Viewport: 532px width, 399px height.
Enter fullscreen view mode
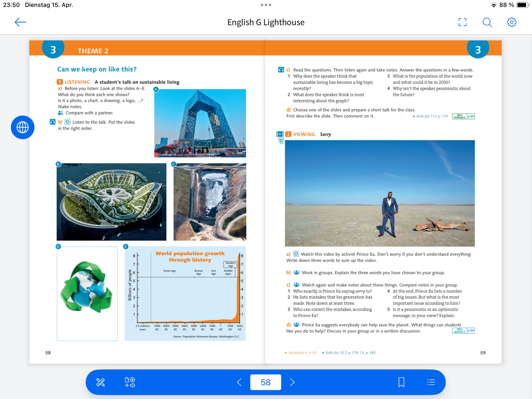(x=462, y=22)
